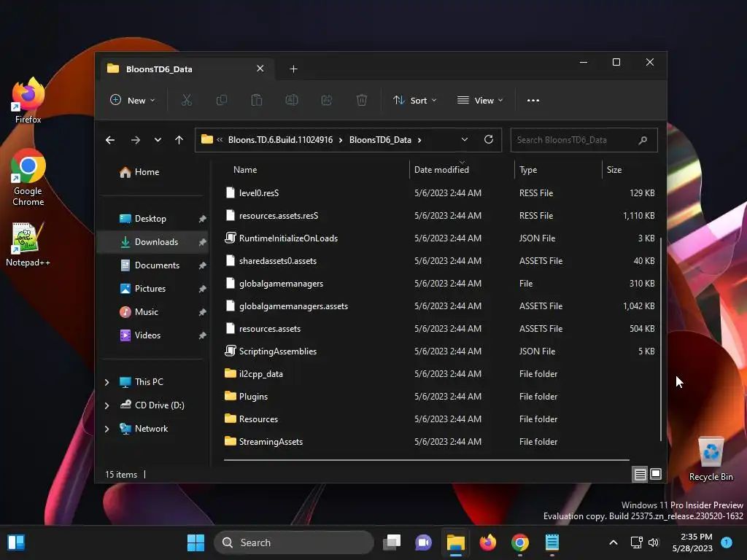This screenshot has width=747, height=560.
Task: Click the taskbar Search box
Action: coord(294,542)
